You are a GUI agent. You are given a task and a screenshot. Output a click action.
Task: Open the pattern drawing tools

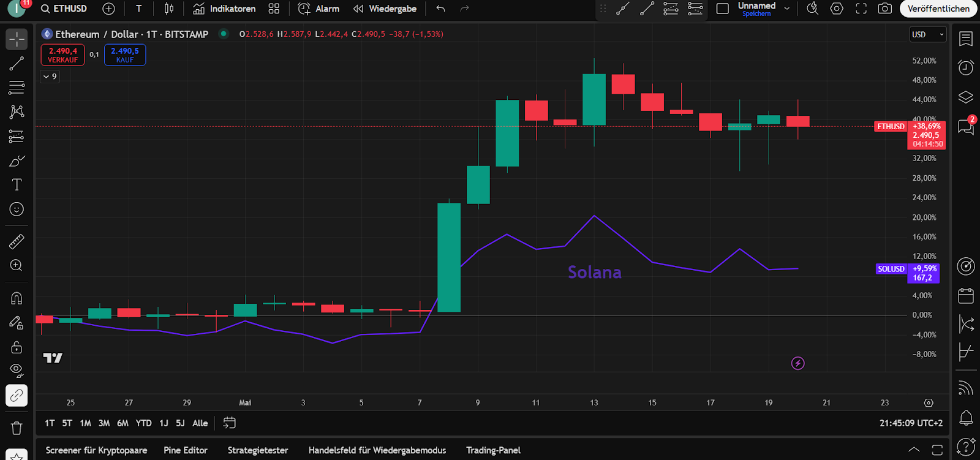[17, 111]
